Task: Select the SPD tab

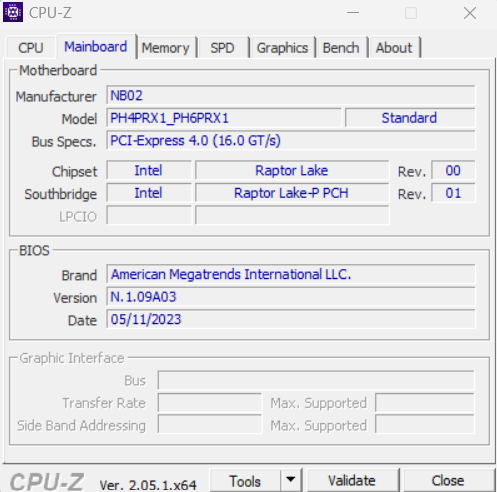Action: [222, 48]
